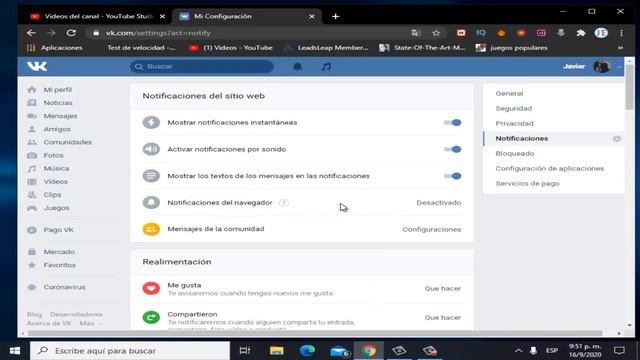
Task: Click gear icon next to Notificaciones
Action: coord(616,139)
